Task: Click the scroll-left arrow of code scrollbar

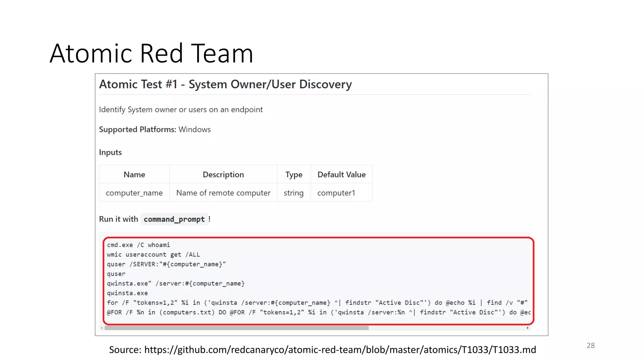Action: point(102,328)
